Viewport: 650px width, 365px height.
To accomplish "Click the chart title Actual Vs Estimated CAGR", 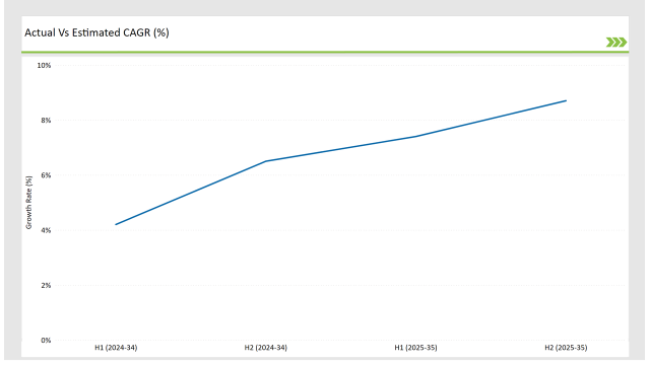I will tap(97, 33).
